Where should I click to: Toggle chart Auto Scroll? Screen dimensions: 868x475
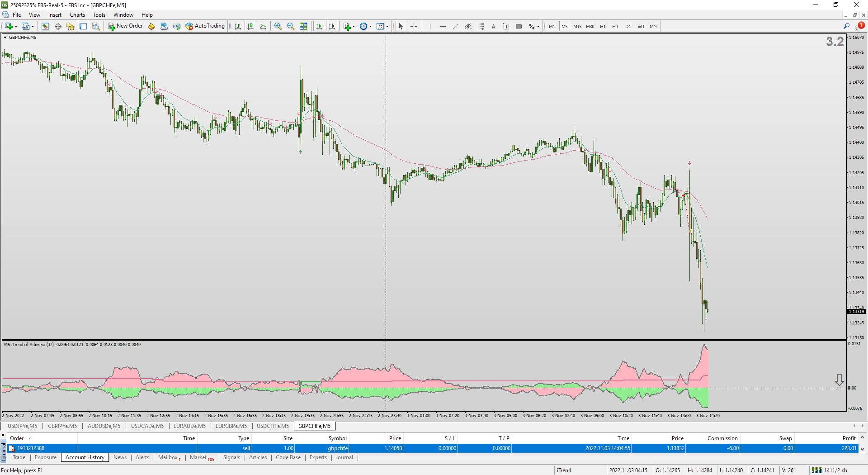319,26
